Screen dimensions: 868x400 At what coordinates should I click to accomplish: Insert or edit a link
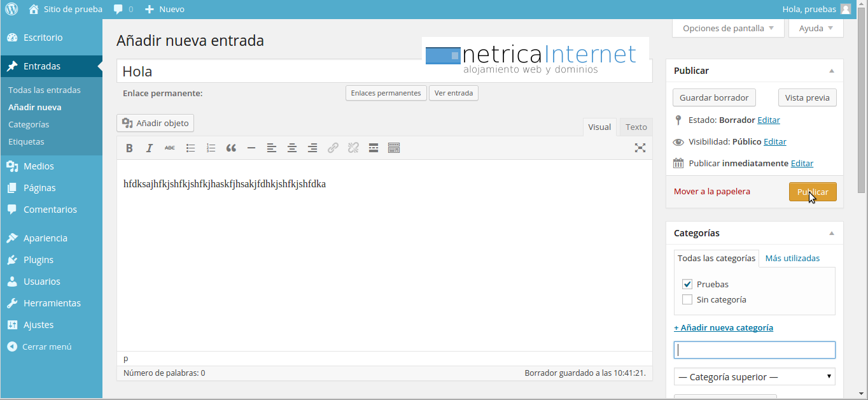coord(333,148)
